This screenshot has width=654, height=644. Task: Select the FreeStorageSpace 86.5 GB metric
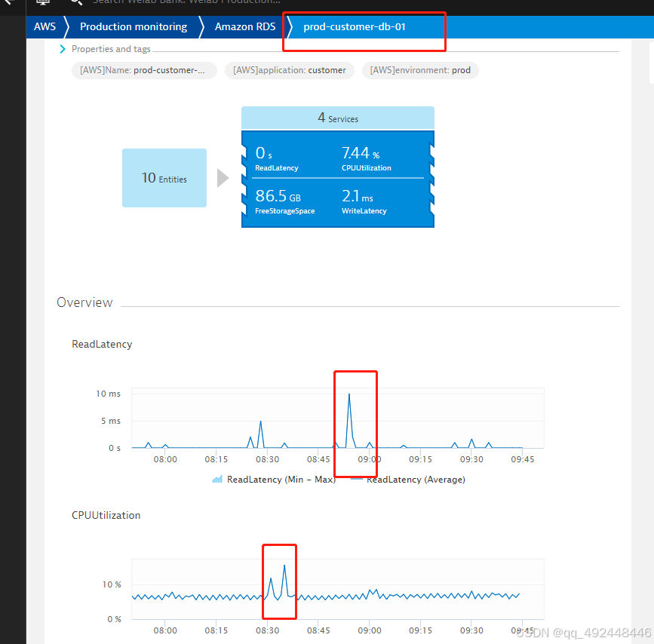285,201
